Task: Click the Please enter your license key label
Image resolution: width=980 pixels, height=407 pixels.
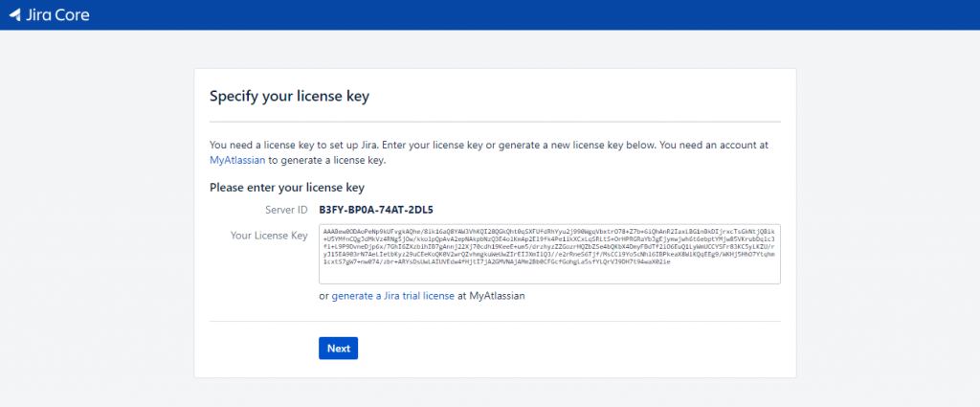Action: (287, 187)
